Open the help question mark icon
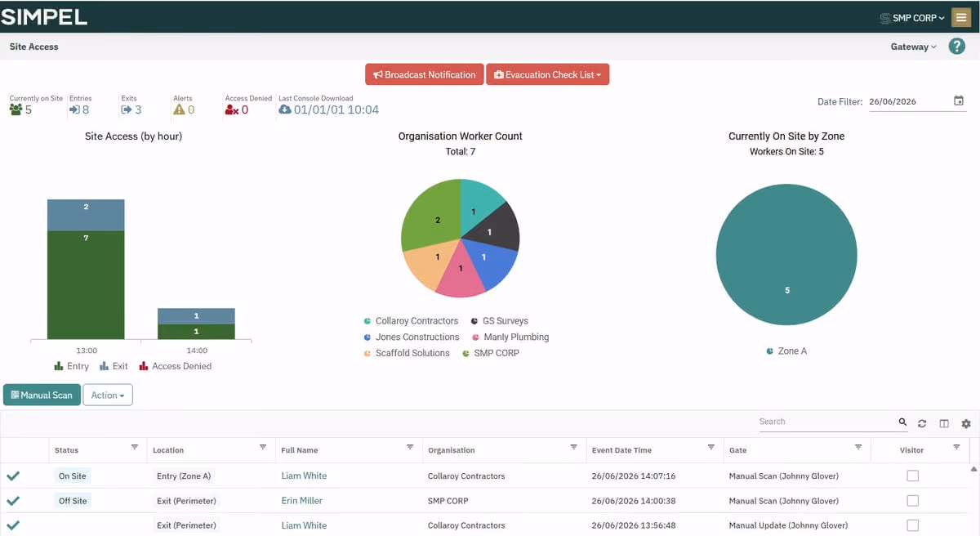Image resolution: width=980 pixels, height=536 pixels. tap(957, 47)
